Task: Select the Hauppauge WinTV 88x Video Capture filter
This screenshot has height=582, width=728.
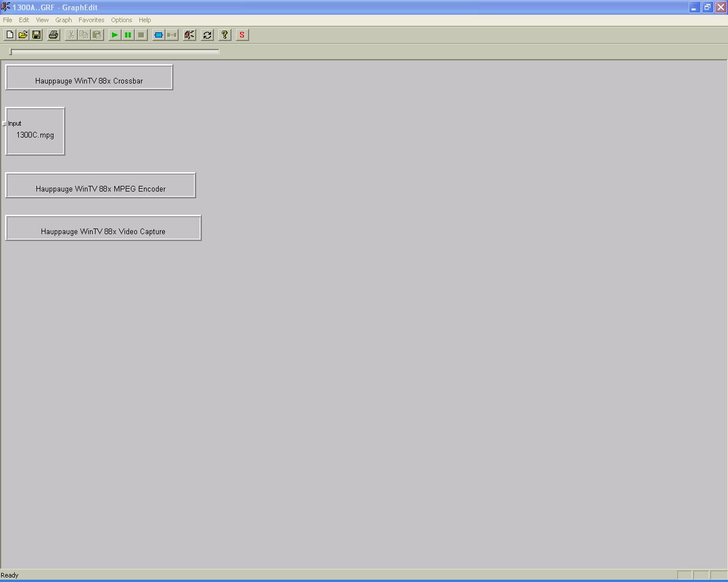Action: tap(103, 228)
